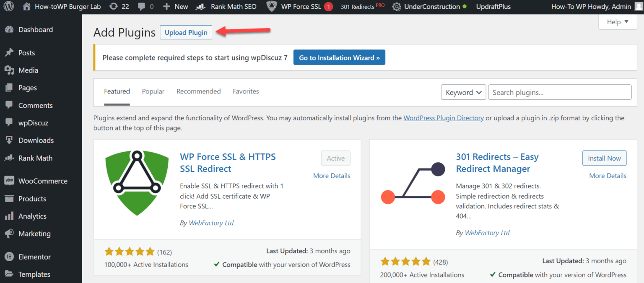Open the New content menu with plus icon

click(x=175, y=6)
